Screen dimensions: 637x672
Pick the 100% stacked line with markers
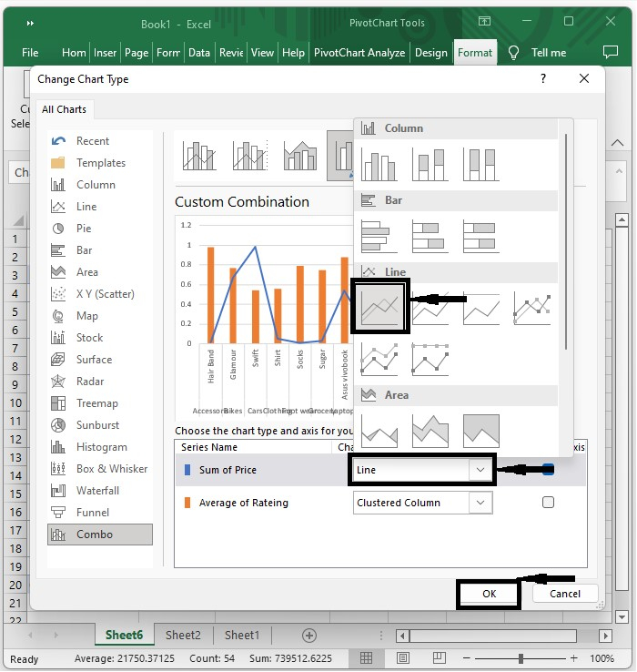coord(430,359)
